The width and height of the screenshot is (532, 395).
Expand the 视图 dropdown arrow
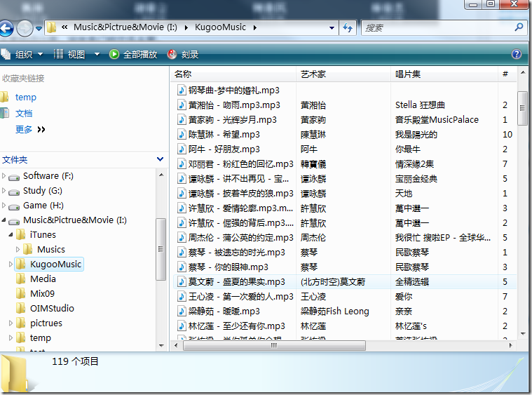click(x=97, y=54)
